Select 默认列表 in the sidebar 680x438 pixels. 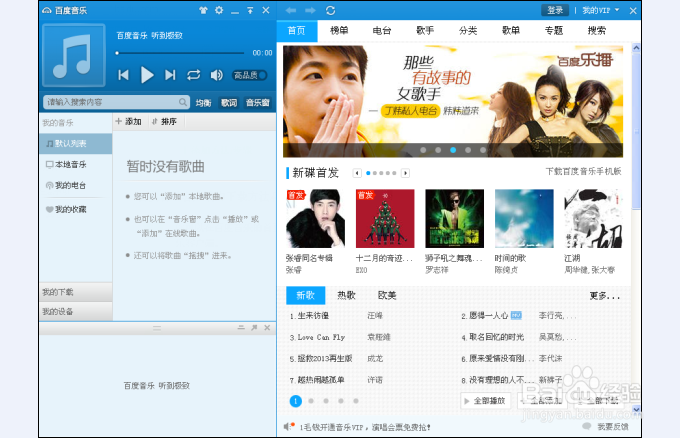pos(75,144)
